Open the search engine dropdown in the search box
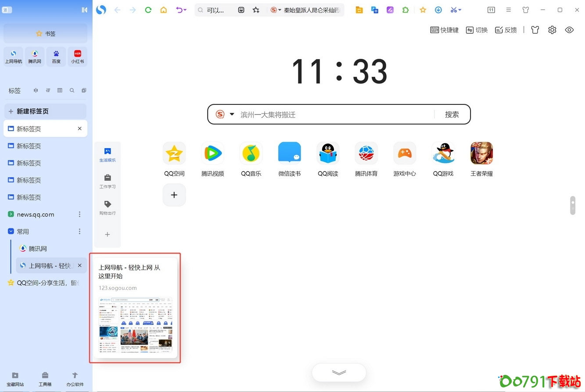The width and height of the screenshot is (585, 392). click(x=232, y=114)
